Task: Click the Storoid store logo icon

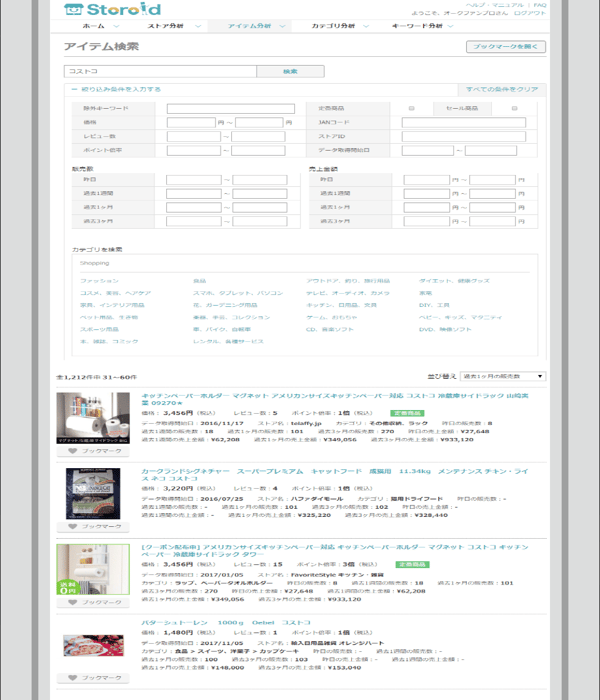Action: (x=74, y=9)
